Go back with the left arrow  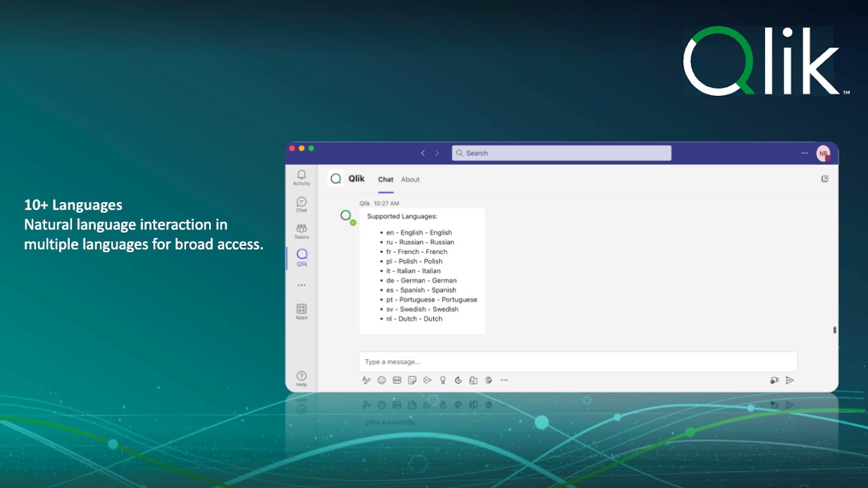423,153
